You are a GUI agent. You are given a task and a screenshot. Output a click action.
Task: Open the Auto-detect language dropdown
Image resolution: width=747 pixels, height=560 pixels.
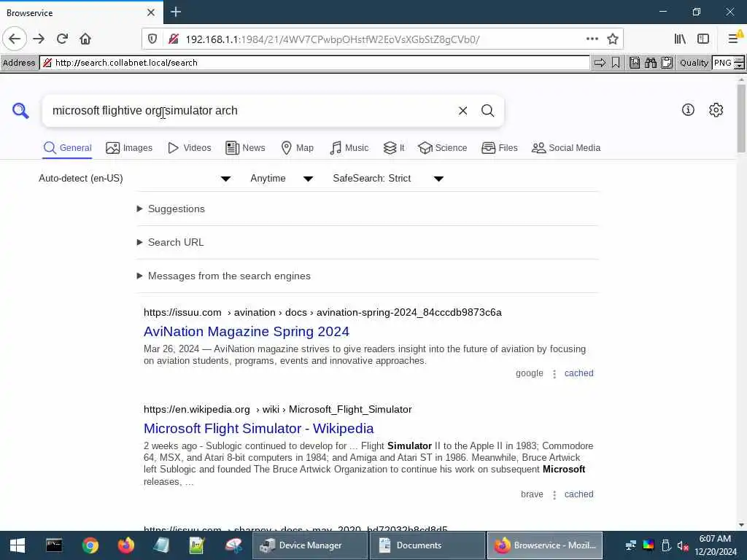(x=135, y=179)
